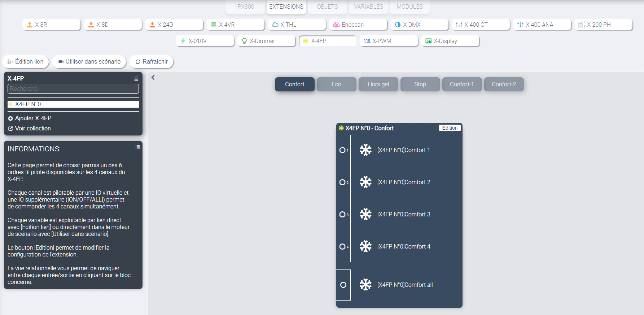Viewport: 644px width, 315px height.
Task: Select the Eco mode tab
Action: (x=337, y=84)
